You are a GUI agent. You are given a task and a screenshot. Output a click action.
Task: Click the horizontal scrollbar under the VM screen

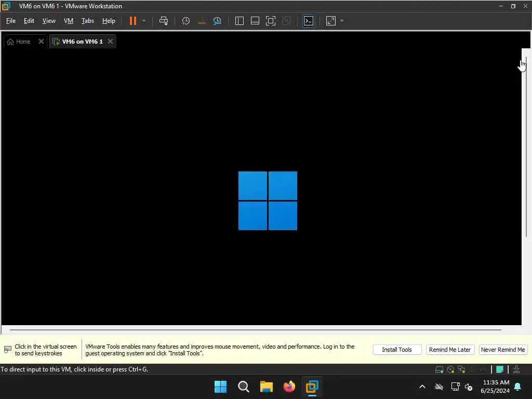click(256, 329)
